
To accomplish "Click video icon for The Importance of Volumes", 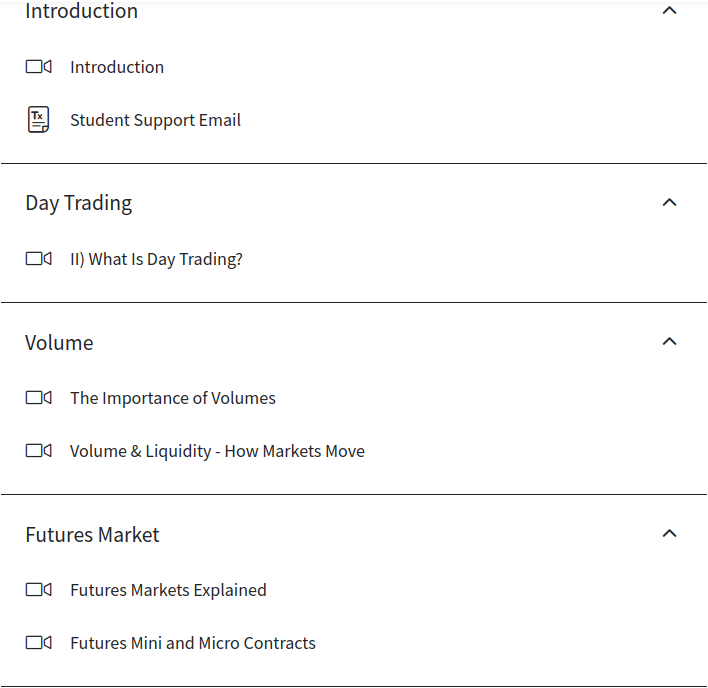I will pyautogui.click(x=38, y=398).
